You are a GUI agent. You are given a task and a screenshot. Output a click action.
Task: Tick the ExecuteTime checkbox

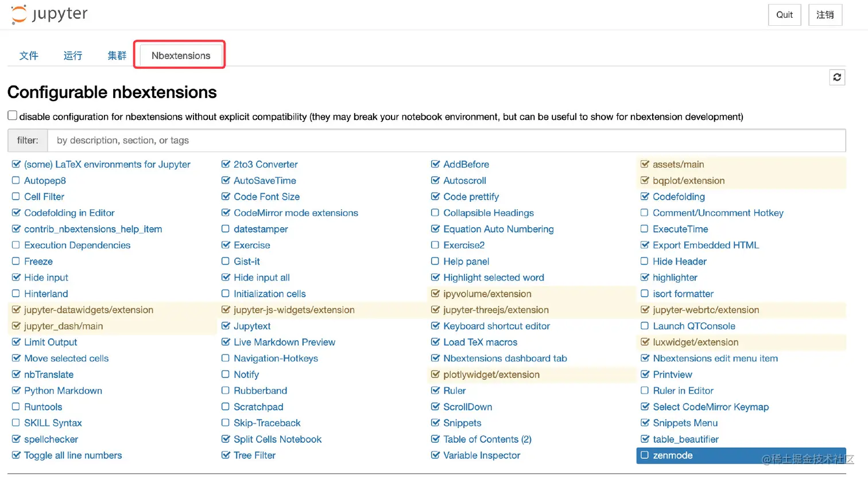click(x=645, y=228)
